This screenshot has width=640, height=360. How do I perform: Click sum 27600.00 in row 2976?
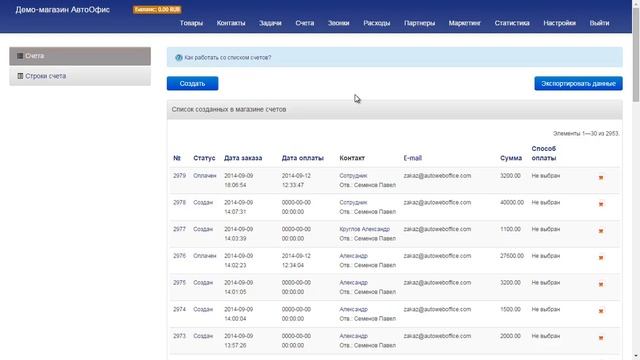(x=512, y=256)
